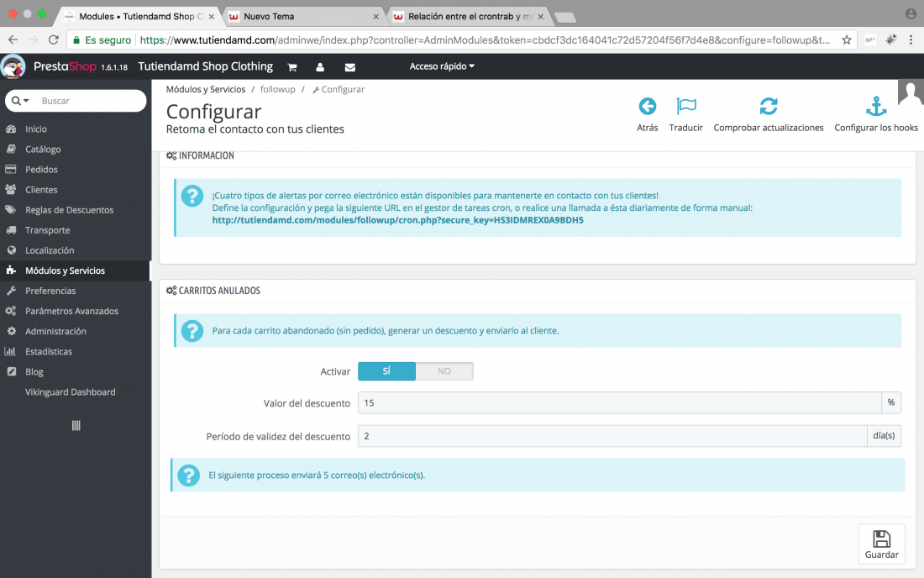Open the employee profile avatar
Viewport: 924px width, 578px height.
[911, 92]
